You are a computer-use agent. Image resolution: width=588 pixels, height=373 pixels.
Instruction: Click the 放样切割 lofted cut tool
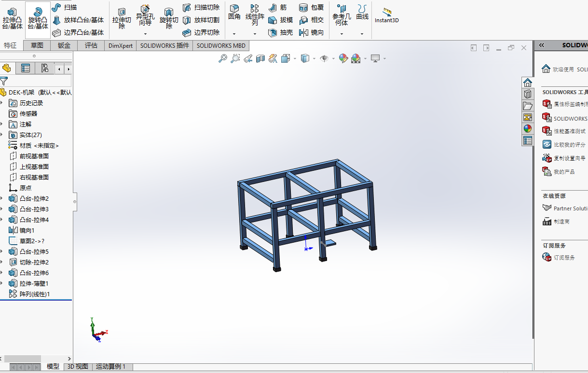[x=201, y=20]
